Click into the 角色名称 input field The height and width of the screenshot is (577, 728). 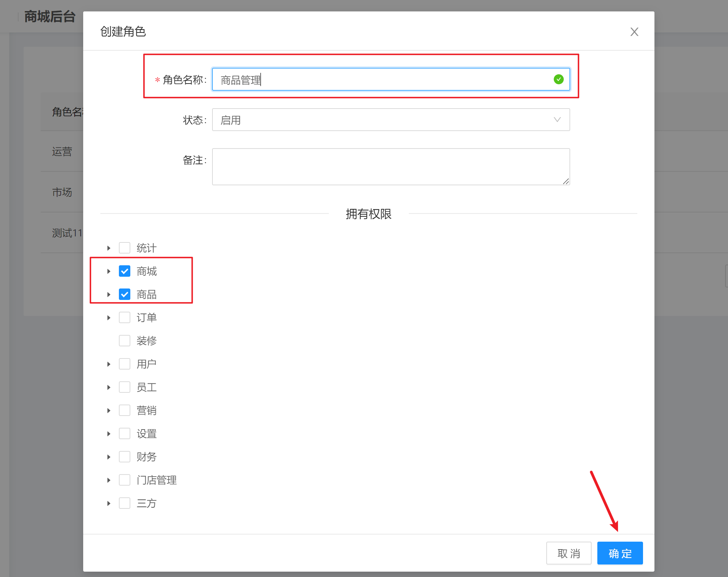point(382,80)
